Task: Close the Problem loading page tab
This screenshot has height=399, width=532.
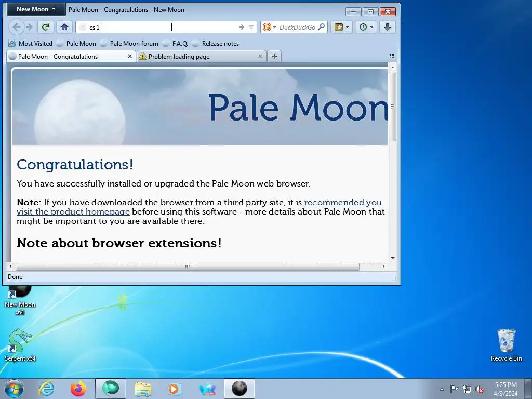Action: point(260,56)
